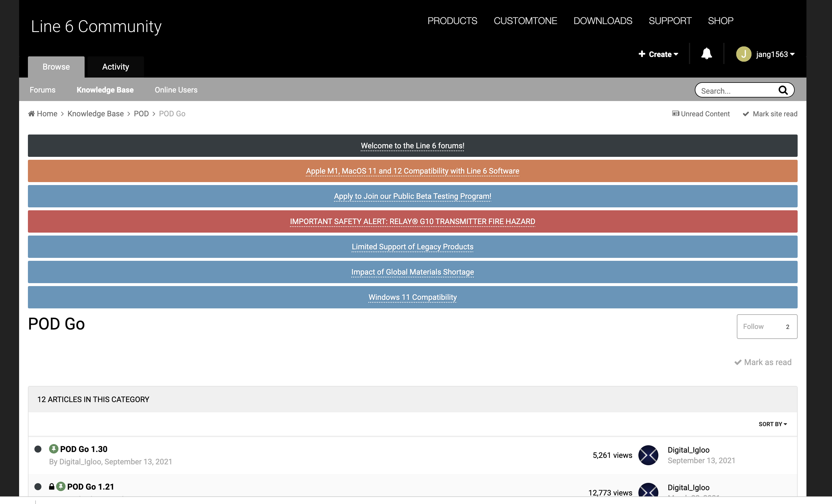Open the Online Users section

(x=176, y=90)
